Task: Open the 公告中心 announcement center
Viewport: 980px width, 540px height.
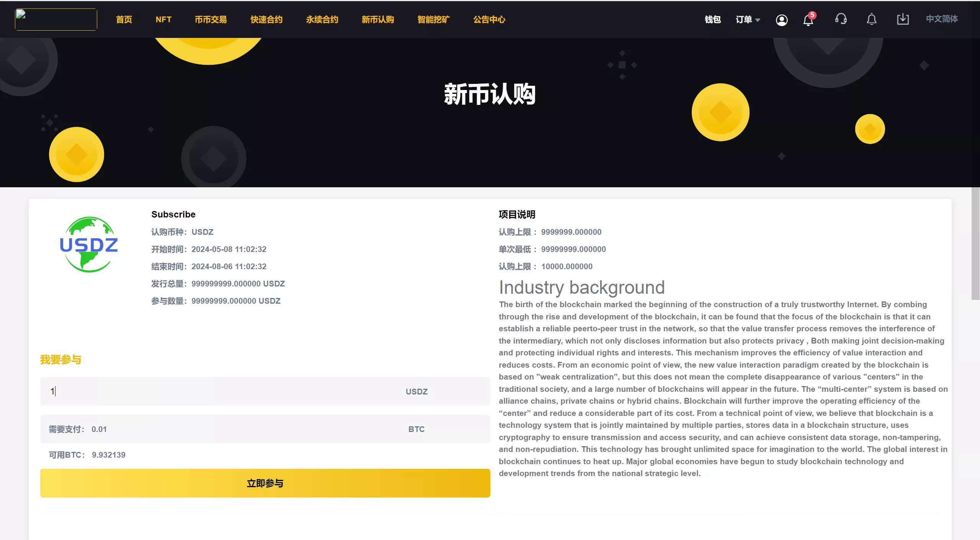Action: (x=489, y=20)
